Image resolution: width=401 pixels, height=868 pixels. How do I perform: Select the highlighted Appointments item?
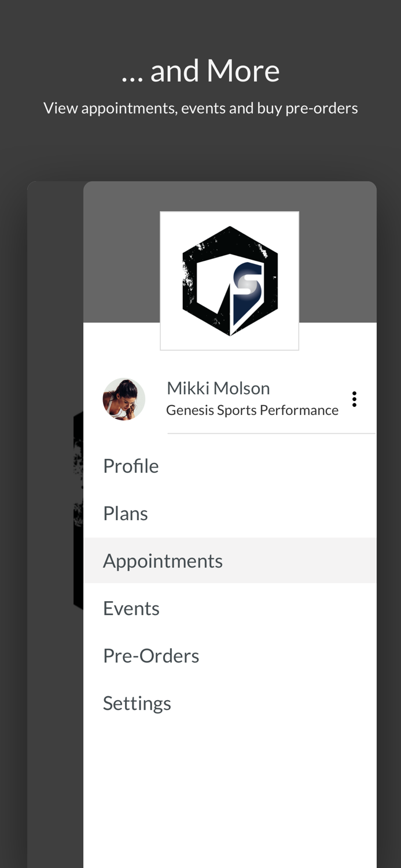click(x=163, y=560)
